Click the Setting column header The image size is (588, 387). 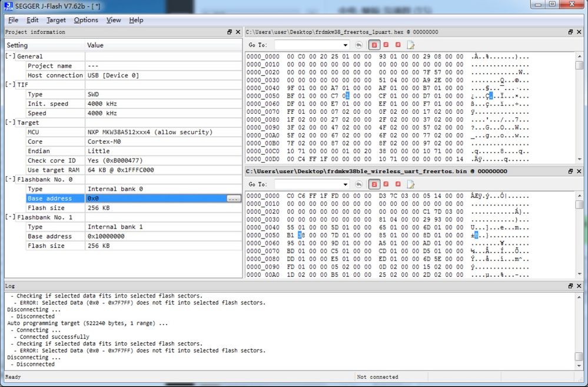click(x=45, y=45)
